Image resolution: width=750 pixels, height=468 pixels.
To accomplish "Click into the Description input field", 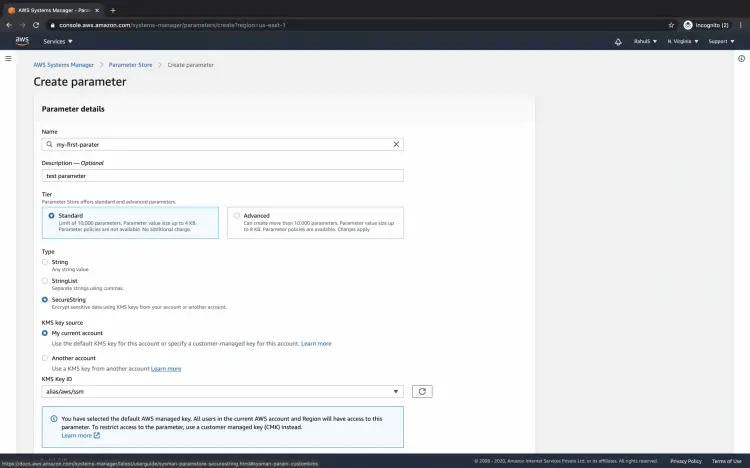I will click(222, 176).
